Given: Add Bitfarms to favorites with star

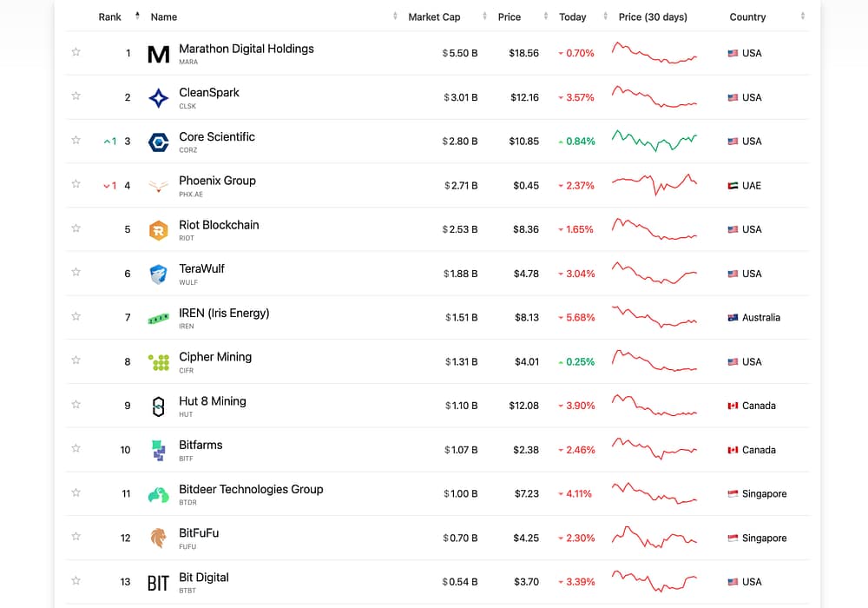Looking at the screenshot, I should [x=76, y=449].
